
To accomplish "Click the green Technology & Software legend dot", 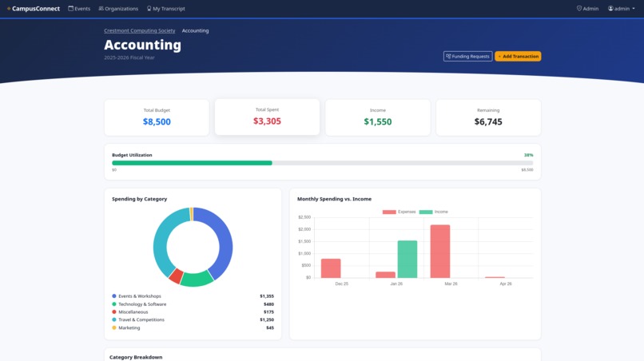I will 114,304.
